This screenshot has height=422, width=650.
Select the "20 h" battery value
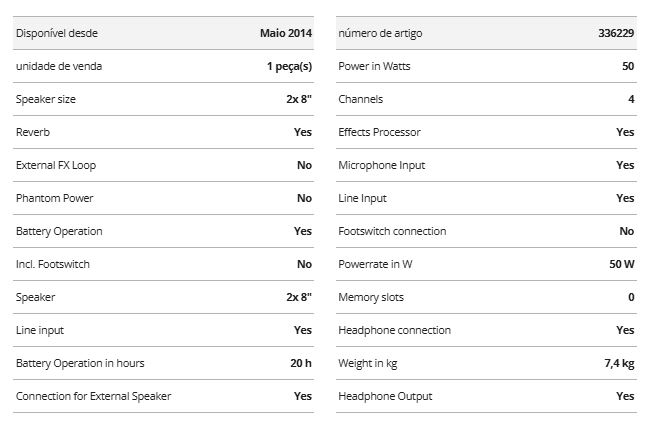tap(301, 363)
